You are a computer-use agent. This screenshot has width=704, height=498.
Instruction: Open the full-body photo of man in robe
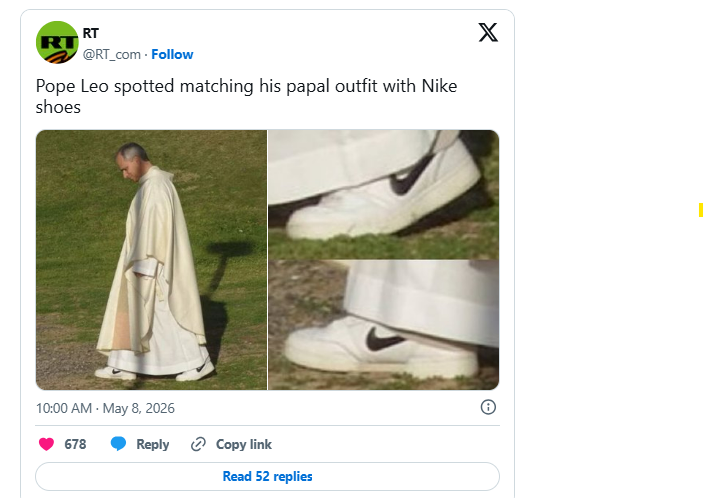coord(151,260)
